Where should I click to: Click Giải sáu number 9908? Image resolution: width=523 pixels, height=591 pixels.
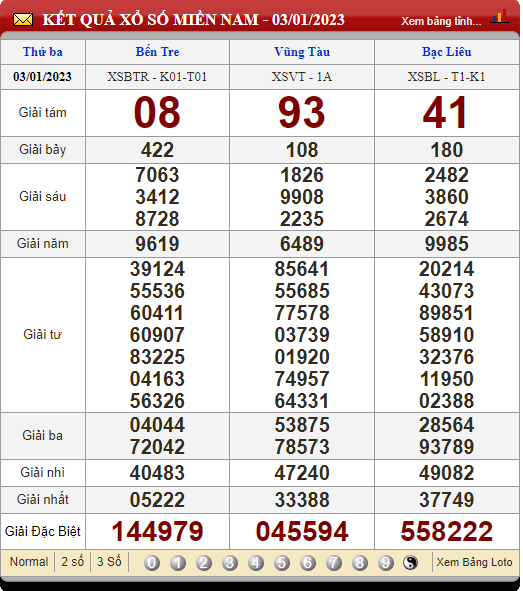[302, 197]
